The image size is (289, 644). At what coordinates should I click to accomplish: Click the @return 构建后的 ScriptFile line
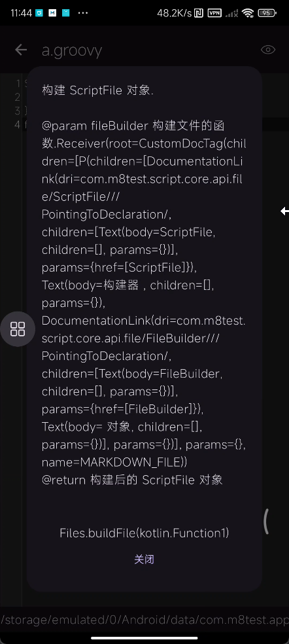[132, 480]
